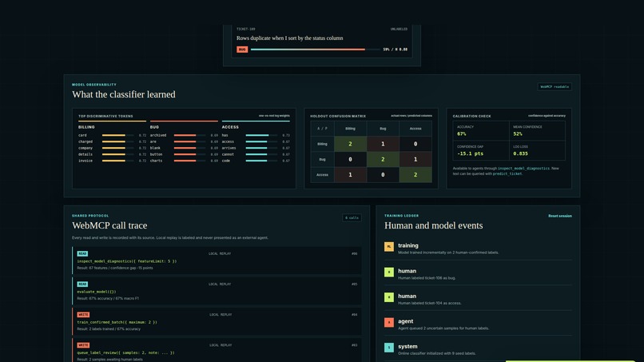Click the training event ML icon
This screenshot has width=644, height=362.
coord(389,247)
